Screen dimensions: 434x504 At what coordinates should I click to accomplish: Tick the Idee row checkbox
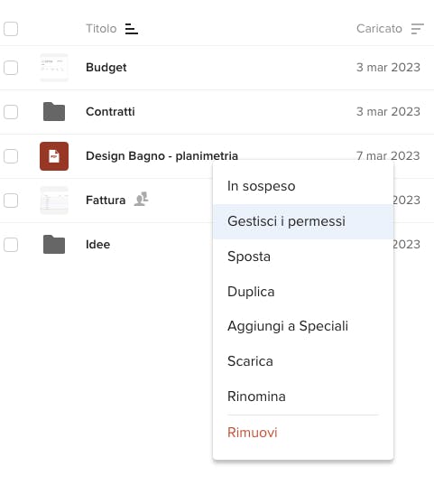tap(11, 245)
